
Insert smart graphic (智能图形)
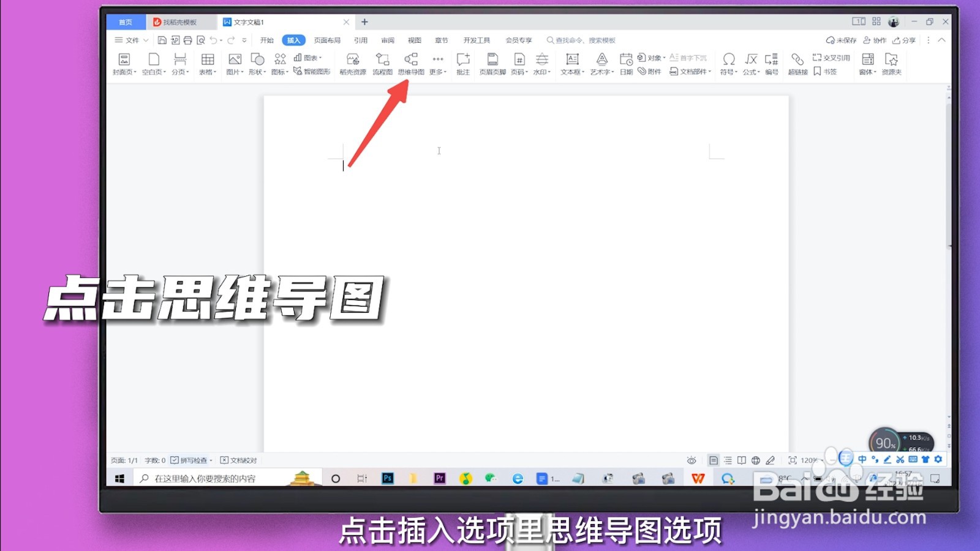tap(312, 72)
